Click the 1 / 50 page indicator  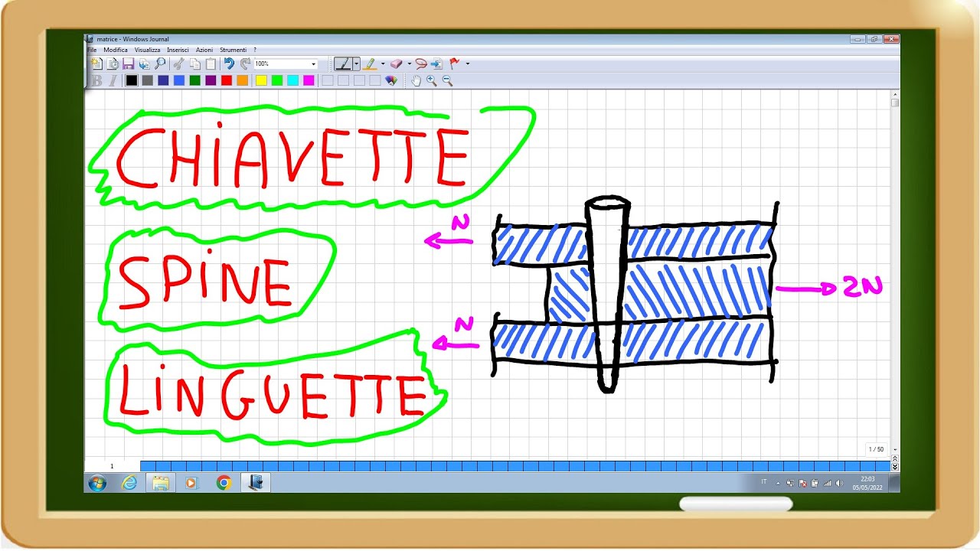click(x=876, y=449)
